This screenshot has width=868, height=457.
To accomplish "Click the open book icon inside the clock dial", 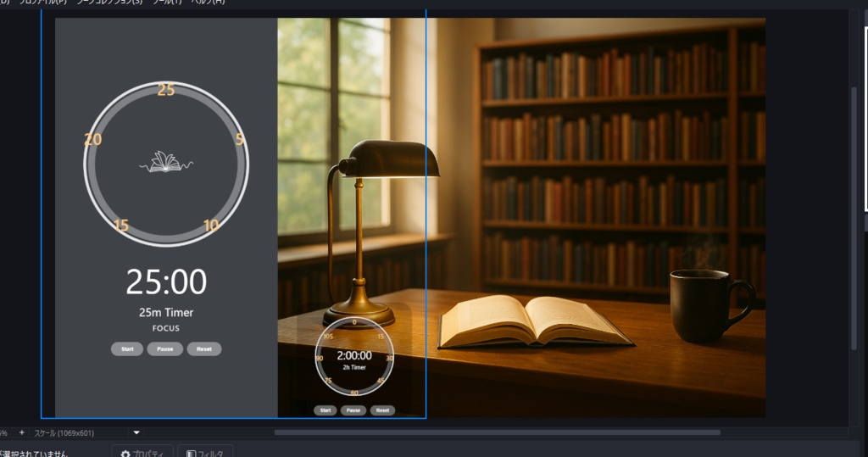I will [x=165, y=162].
